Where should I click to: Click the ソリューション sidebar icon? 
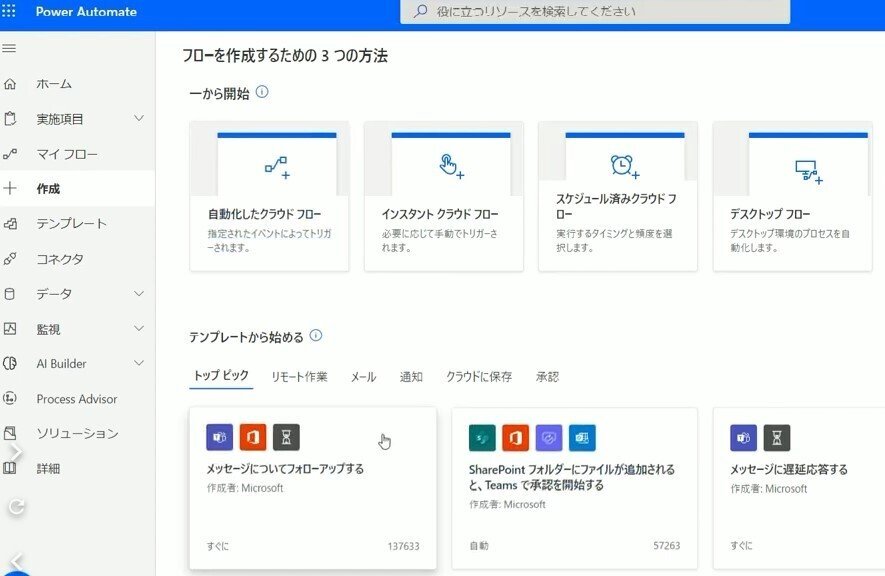click(10, 433)
